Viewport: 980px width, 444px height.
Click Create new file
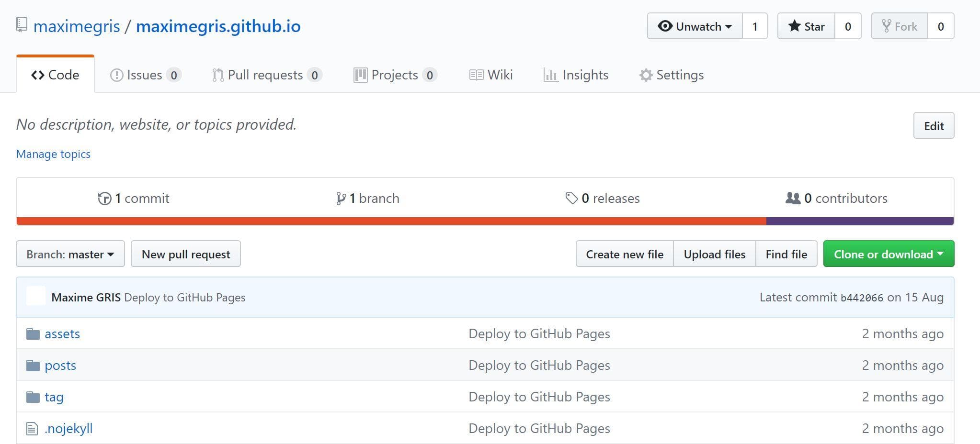pos(625,254)
